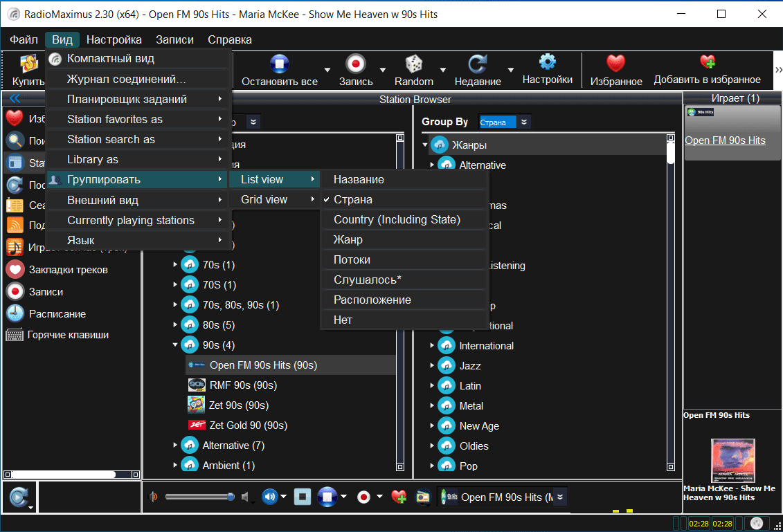Image resolution: width=783 pixels, height=532 pixels.
Task: Click the Остановить все toolbar icon
Action: [x=280, y=64]
